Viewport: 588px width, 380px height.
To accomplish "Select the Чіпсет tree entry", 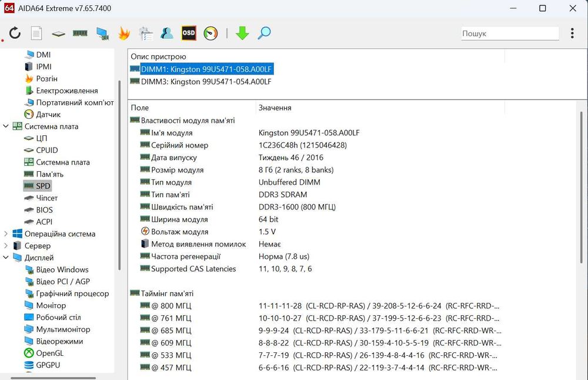I will pyautogui.click(x=46, y=198).
